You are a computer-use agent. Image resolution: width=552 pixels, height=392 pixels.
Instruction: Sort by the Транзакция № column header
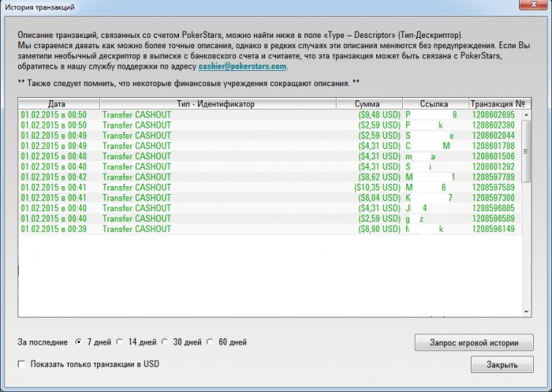[x=500, y=104]
